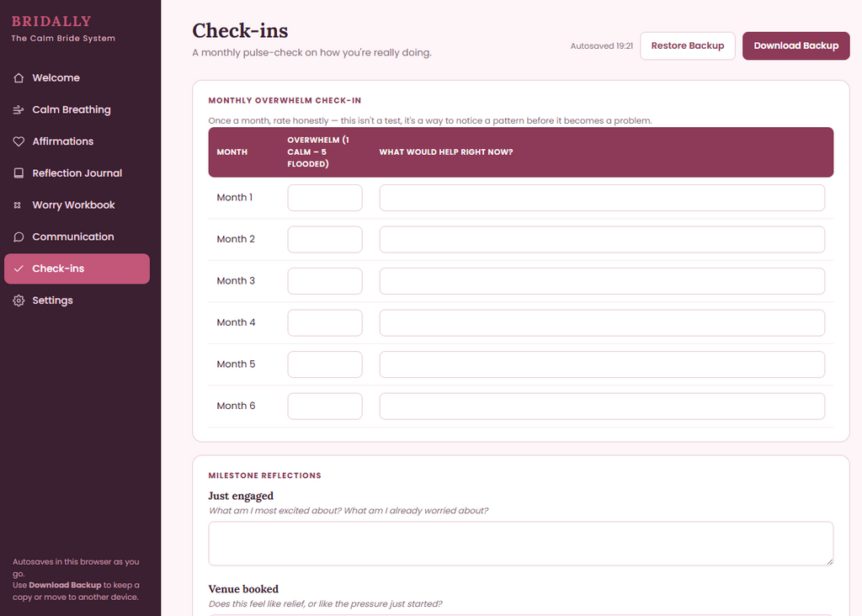Click Month 3 overwhelm rating field
862x616 pixels.
(325, 281)
